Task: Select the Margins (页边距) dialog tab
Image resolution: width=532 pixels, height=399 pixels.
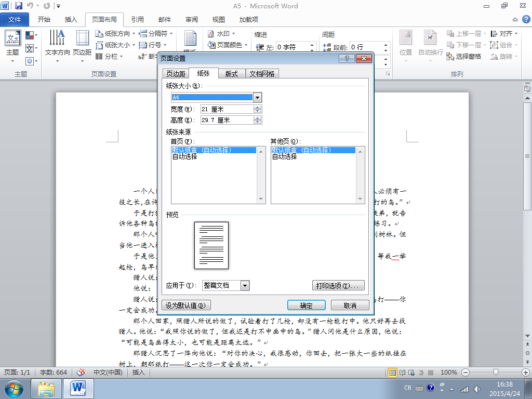Action: click(x=176, y=74)
